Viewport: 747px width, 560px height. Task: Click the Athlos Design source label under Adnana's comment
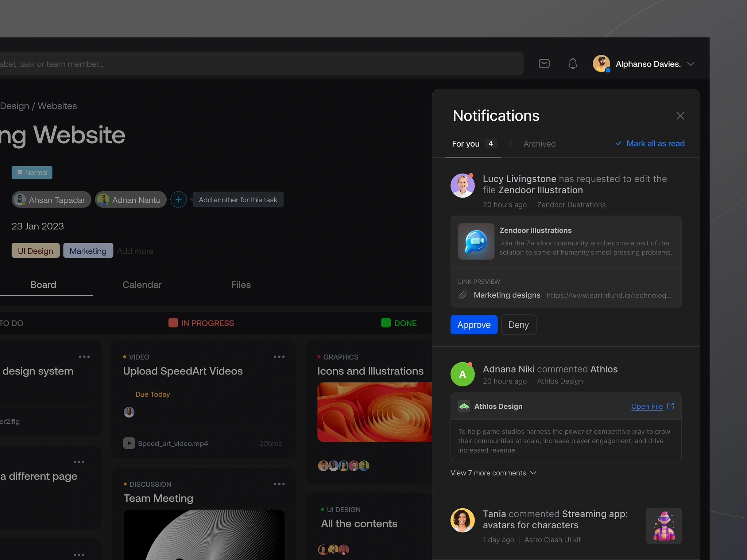(560, 381)
